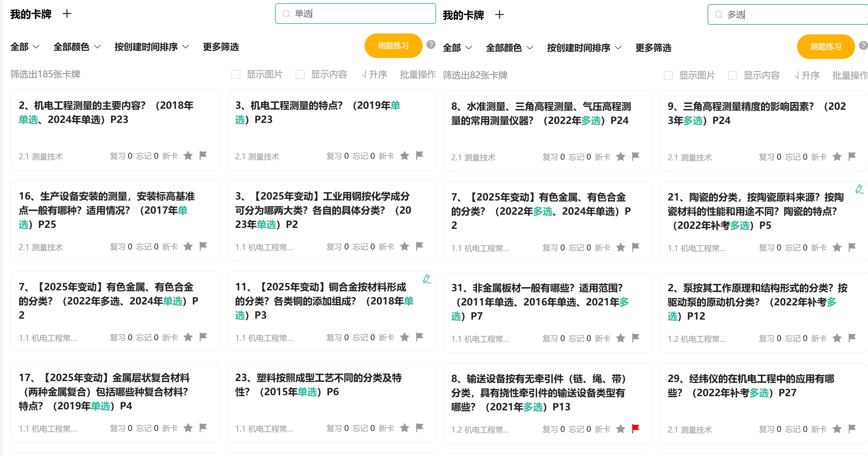This screenshot has height=457, width=868.
Task: Star the card 2、机电工程测量的主要内容
Action: pos(188,155)
